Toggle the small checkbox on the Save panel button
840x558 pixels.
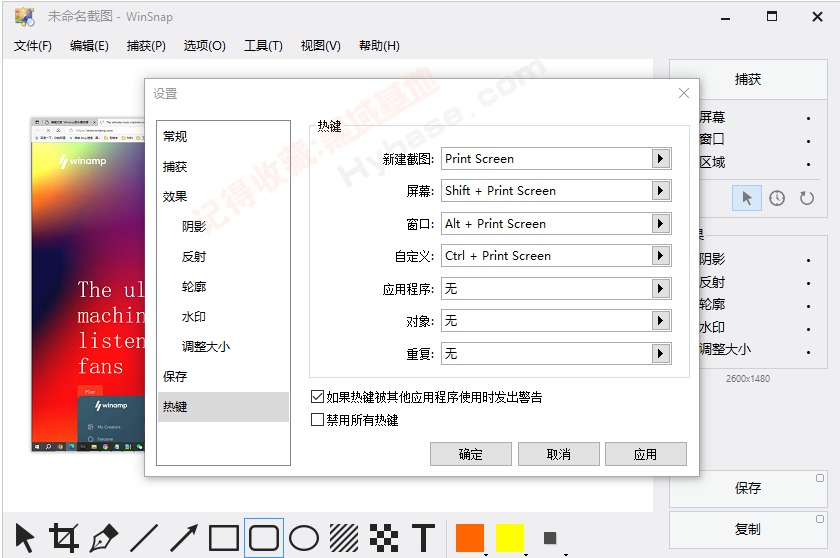[820, 478]
